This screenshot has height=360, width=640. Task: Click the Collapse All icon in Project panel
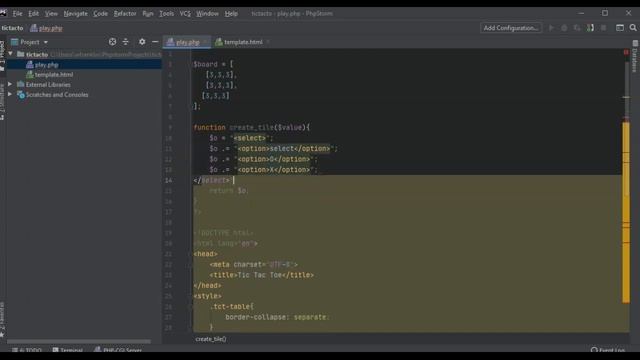click(125, 42)
